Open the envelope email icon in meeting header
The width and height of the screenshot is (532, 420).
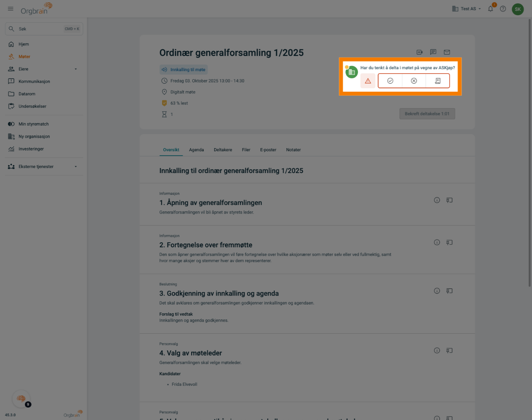click(x=447, y=52)
